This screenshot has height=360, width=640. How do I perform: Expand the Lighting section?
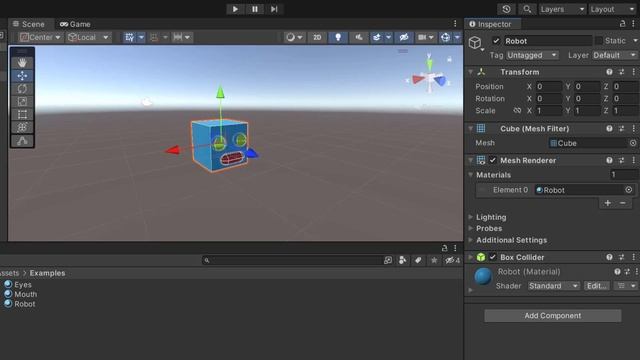pyautogui.click(x=471, y=217)
